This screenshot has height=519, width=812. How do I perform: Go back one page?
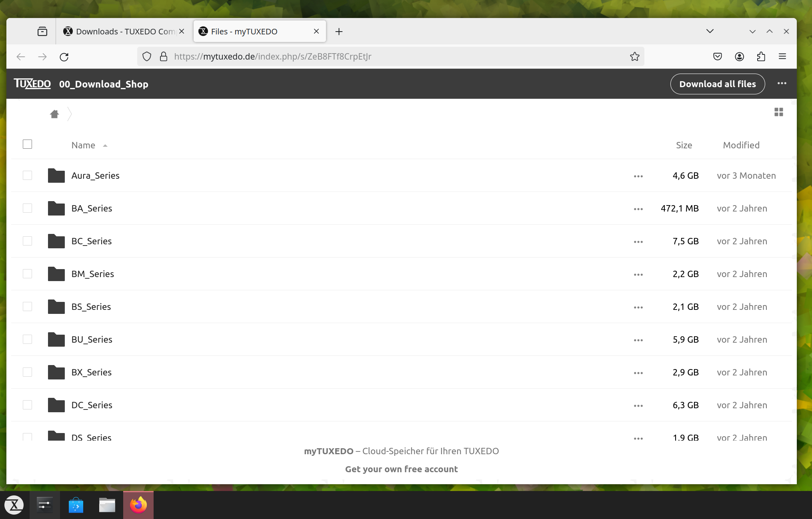coord(21,57)
